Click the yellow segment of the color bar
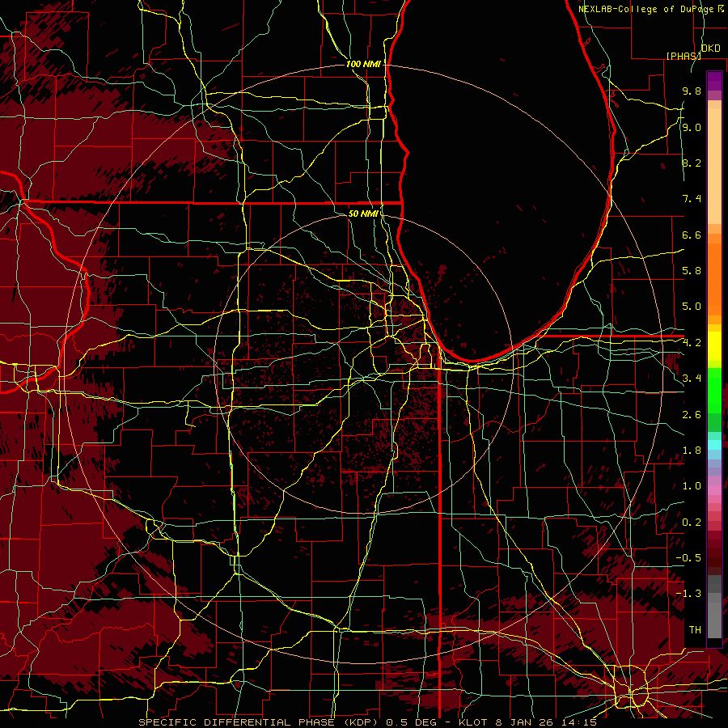Image resolution: width=728 pixels, height=728 pixels. (714, 346)
